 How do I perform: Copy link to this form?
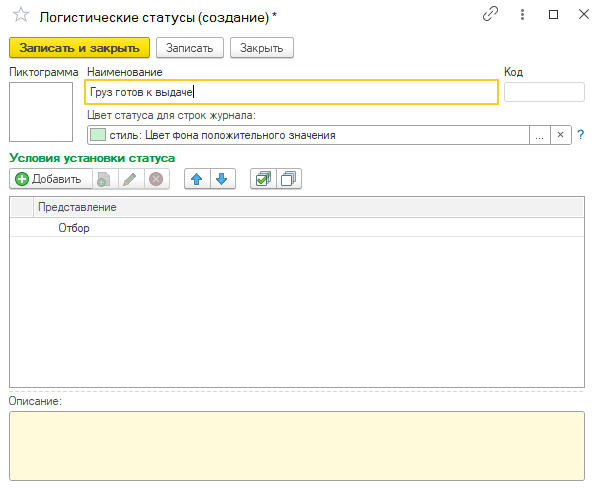click(491, 15)
